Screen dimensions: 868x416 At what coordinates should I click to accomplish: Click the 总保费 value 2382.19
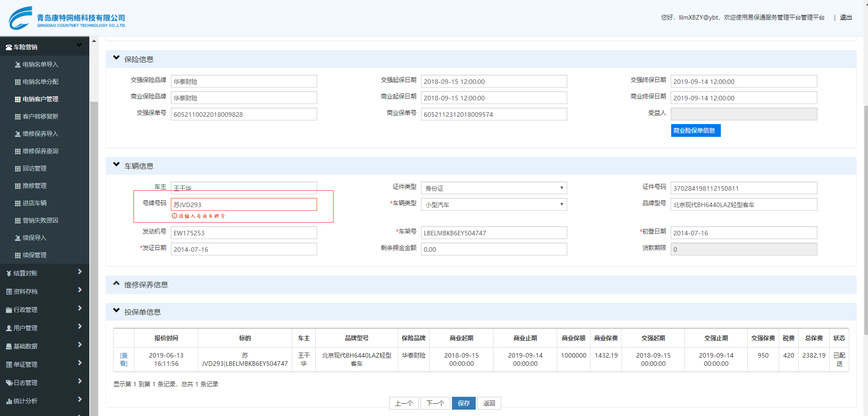click(814, 355)
